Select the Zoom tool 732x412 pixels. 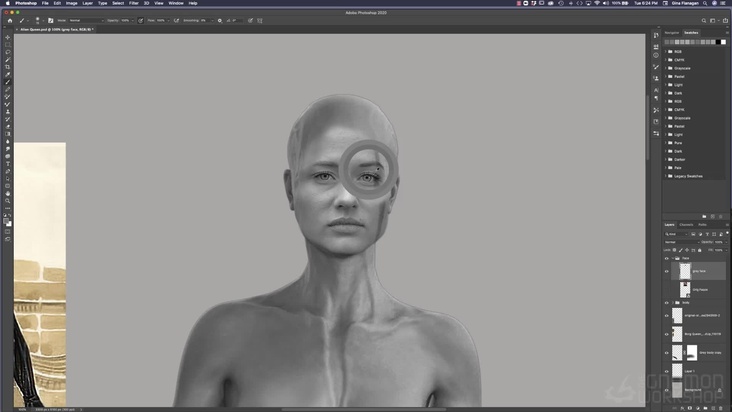7,201
